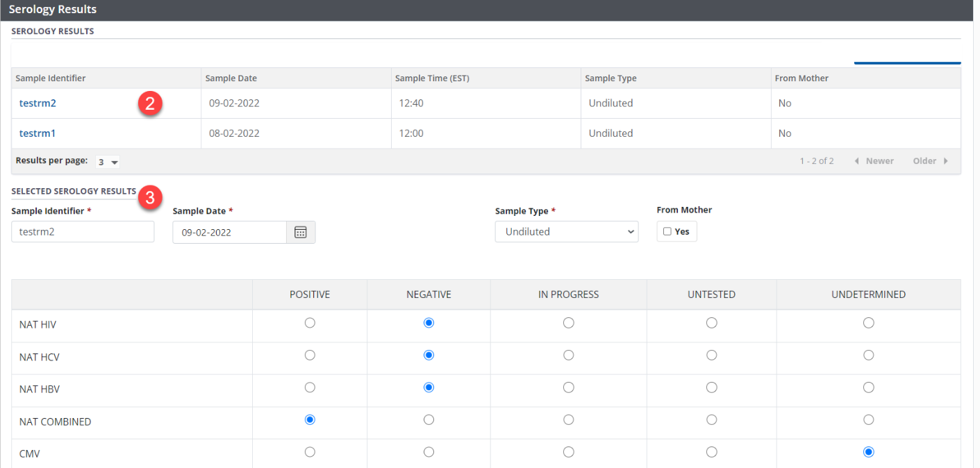
Task: Click the red step 2 marker
Action: [150, 104]
